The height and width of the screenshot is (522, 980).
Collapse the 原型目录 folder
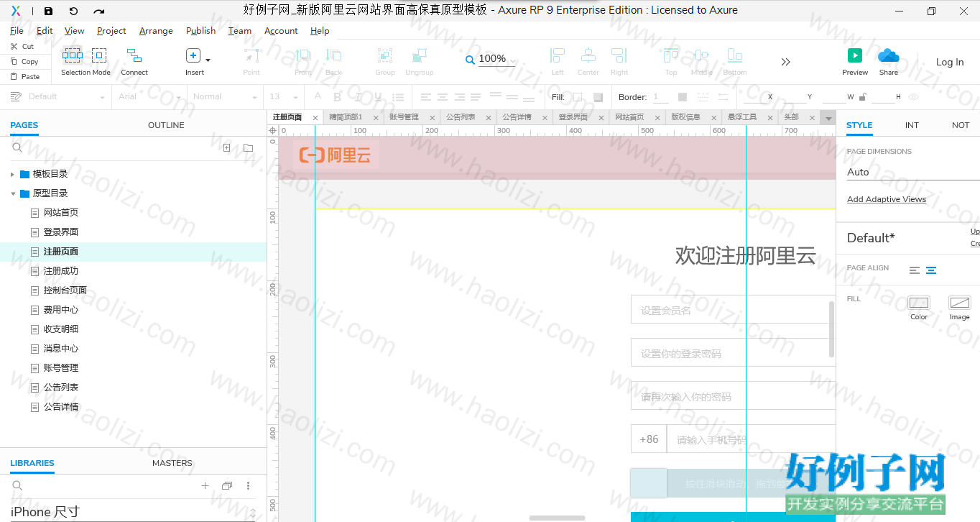pyautogui.click(x=12, y=193)
